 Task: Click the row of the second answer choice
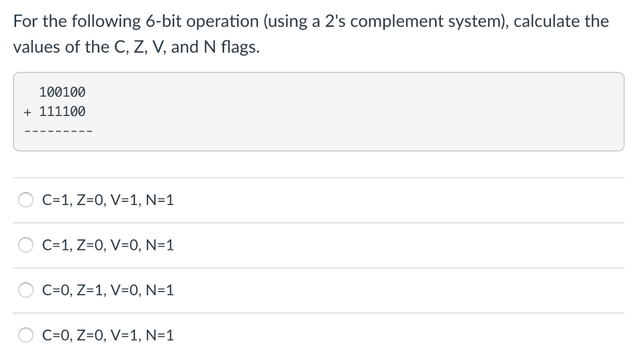click(314, 244)
